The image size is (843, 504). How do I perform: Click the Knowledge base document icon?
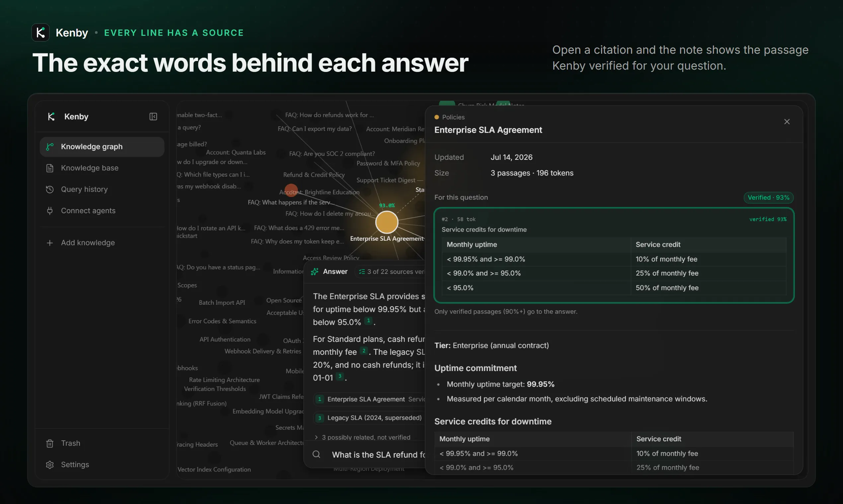50,168
